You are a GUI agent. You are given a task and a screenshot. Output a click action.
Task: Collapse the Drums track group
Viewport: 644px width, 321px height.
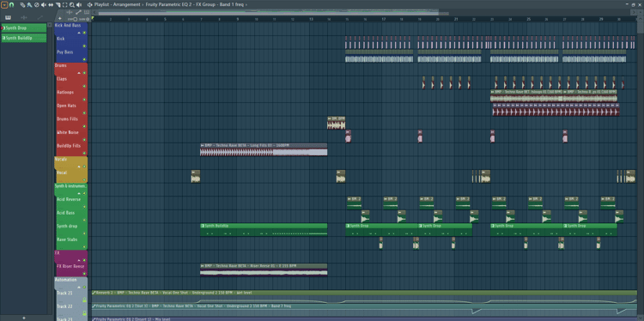pyautogui.click(x=79, y=73)
